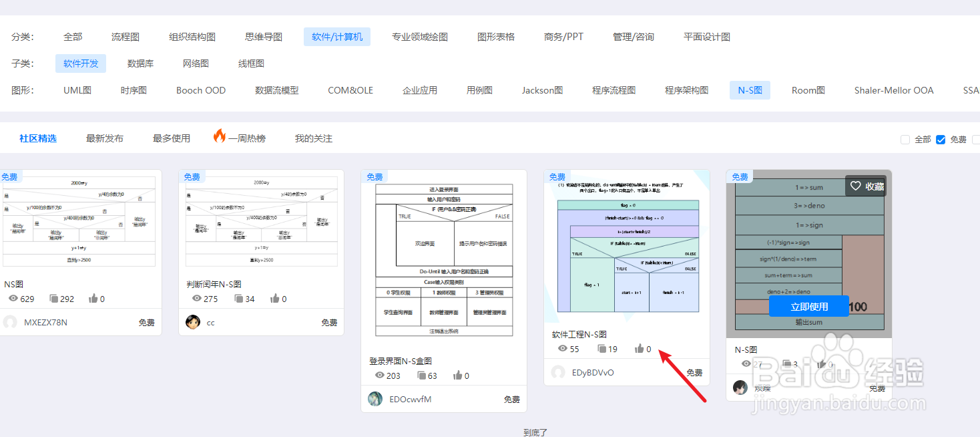Viewport: 980px width, 437px height.
Task: Open MXEZX78N author avatar
Action: click(10, 322)
